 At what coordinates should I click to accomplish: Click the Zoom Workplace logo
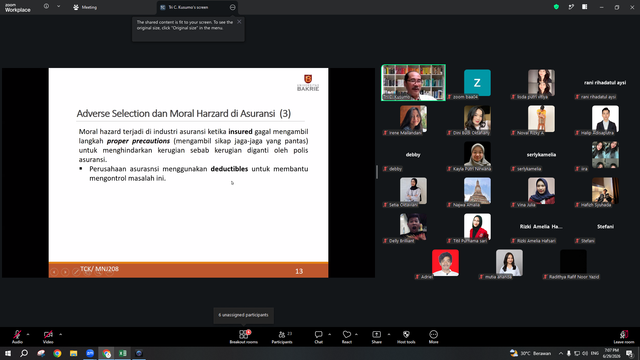pos(18,7)
